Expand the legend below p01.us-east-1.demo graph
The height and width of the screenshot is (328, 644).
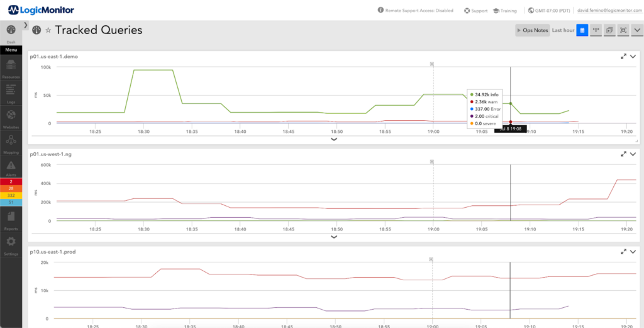tap(334, 139)
